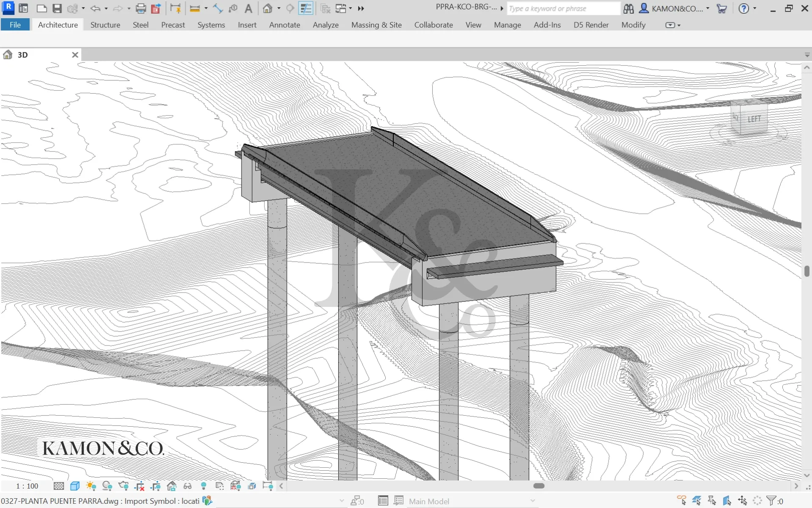Toggle Show Crop Region

click(x=156, y=486)
